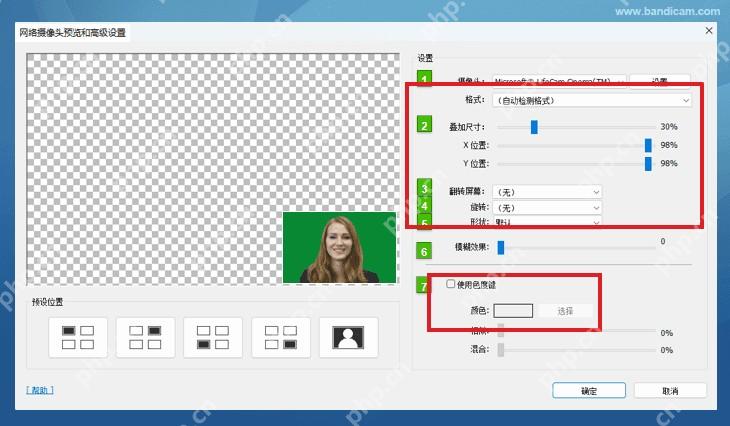Click the 混合 slider handle

(501, 350)
